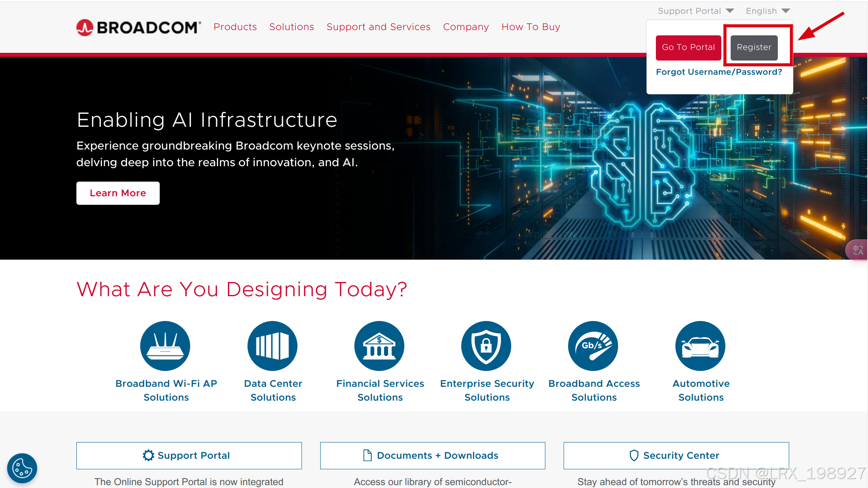Click the Broadband Wi-Fi AP router icon
Viewport: 868px width, 488px height.
165,346
